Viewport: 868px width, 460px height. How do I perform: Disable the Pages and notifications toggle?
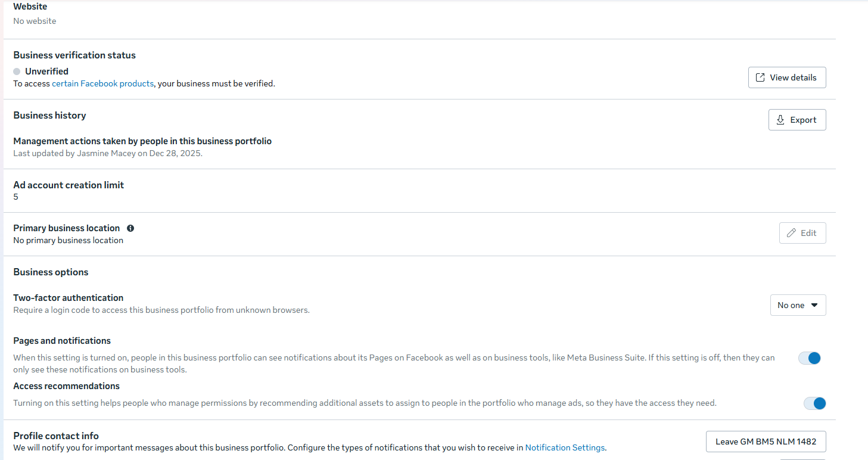(x=810, y=358)
